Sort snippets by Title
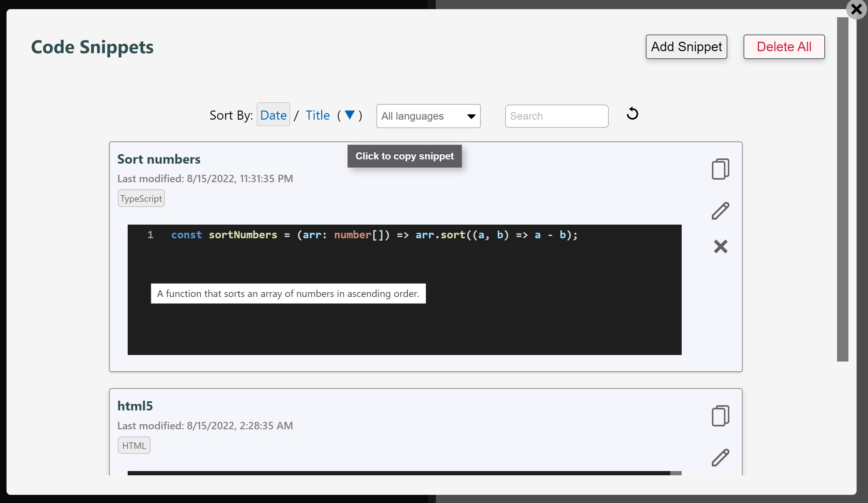The width and height of the screenshot is (868, 503). [317, 115]
